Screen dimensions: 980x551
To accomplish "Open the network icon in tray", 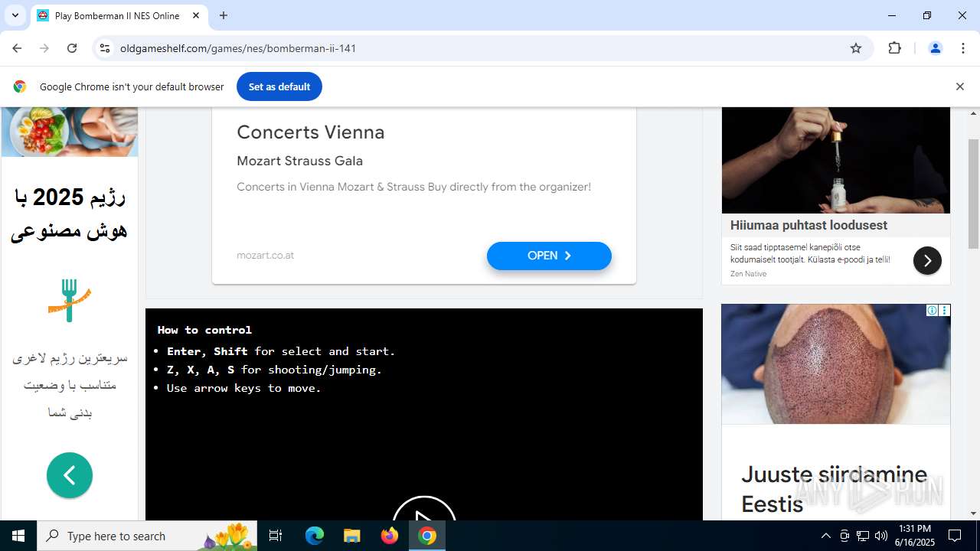I will point(863,536).
